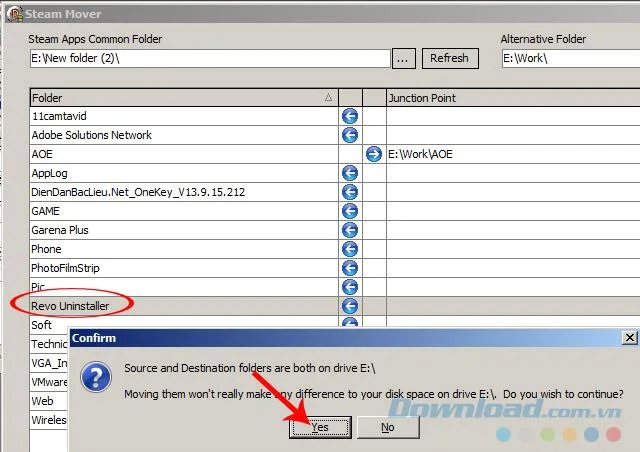
Task: Select the AOE folder row
Action: (x=184, y=154)
